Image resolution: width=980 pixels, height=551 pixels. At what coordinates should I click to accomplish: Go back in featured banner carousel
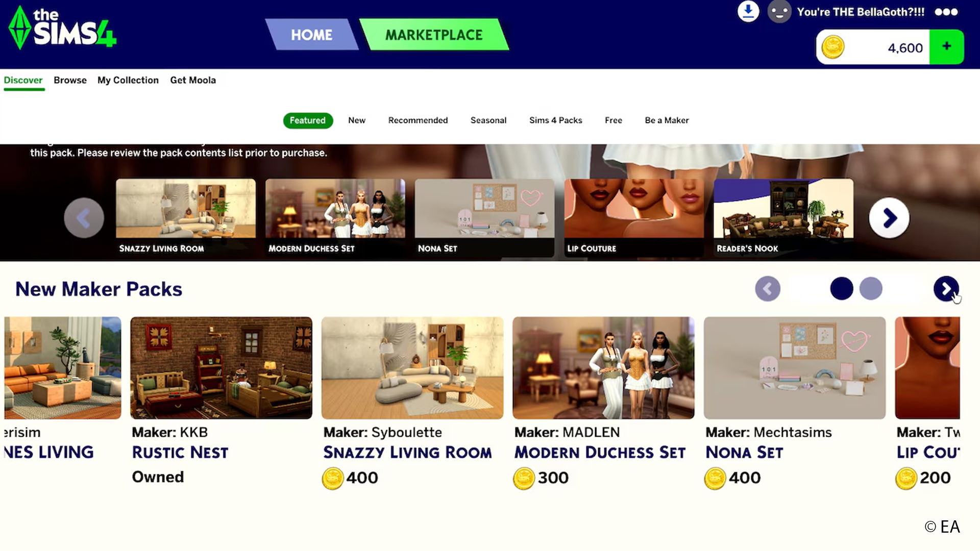pyautogui.click(x=84, y=218)
